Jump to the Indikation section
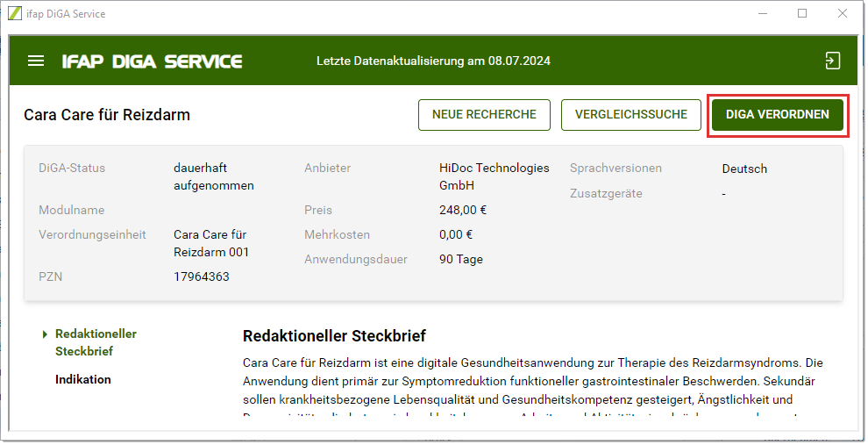Screen dimensions: 868x445 (x=83, y=379)
